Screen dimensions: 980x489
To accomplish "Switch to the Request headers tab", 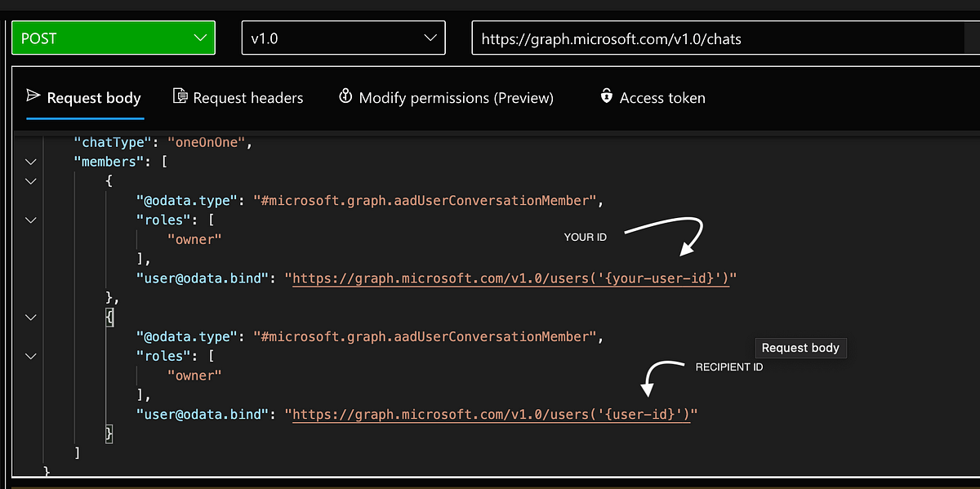I will [x=238, y=98].
